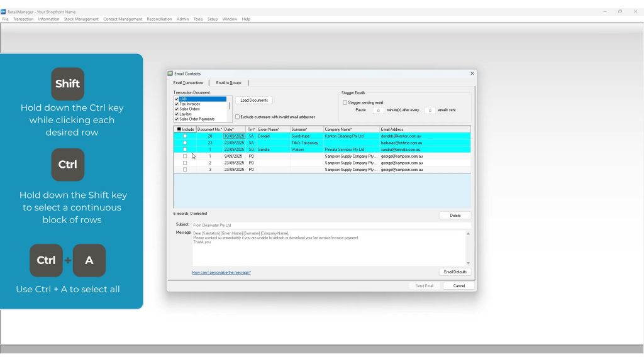This screenshot has height=362, width=644.
Task: Click the Subject input field
Action: pos(330,225)
